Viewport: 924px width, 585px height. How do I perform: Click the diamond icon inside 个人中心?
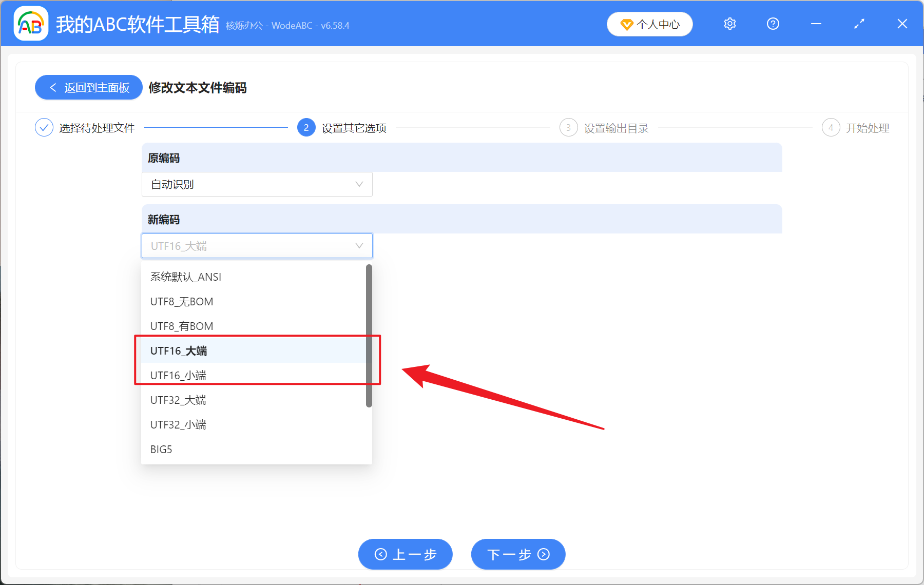626,24
